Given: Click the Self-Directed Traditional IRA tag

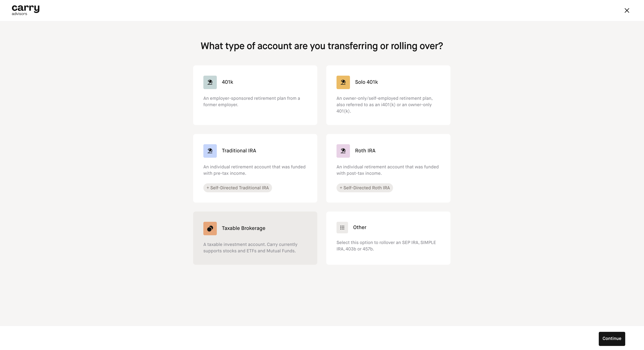Looking at the screenshot, I should 237,188.
